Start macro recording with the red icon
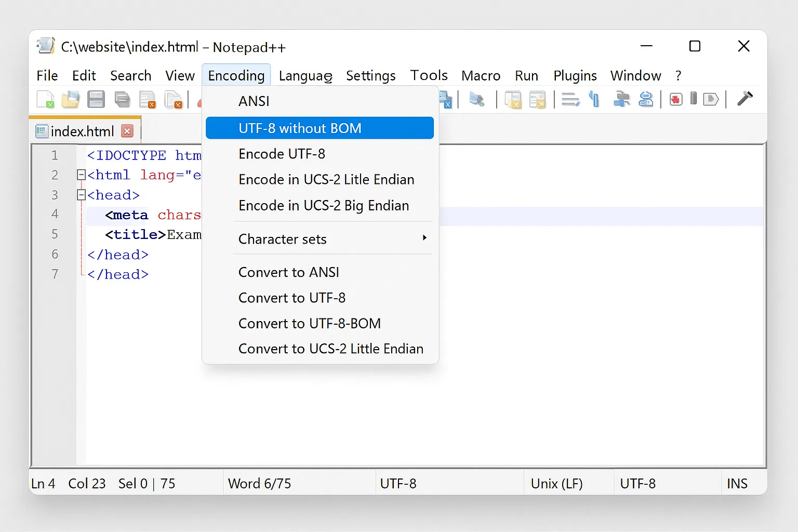The height and width of the screenshot is (532, 798). [676, 99]
